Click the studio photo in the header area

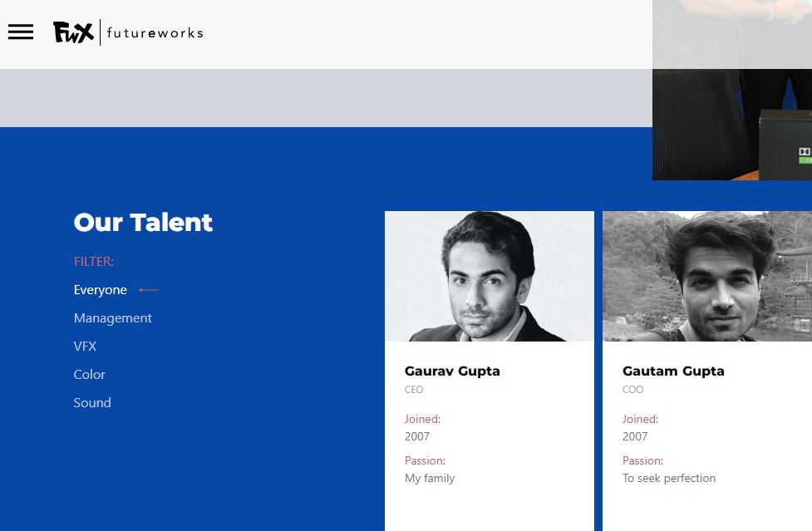(x=732, y=90)
